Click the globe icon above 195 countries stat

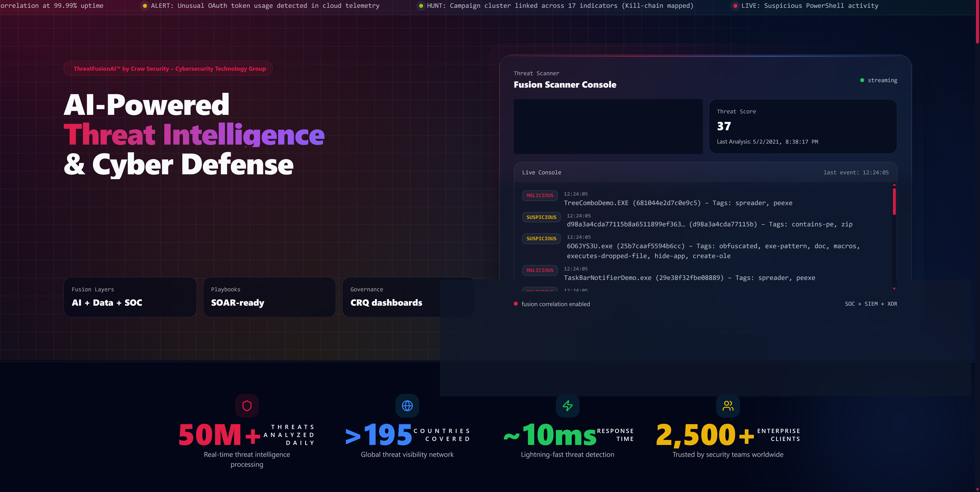pos(407,406)
